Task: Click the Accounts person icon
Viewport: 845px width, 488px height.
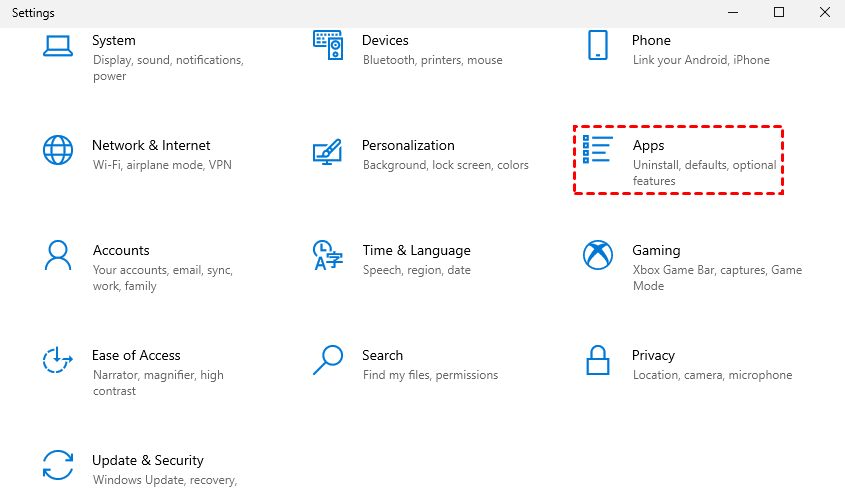Action: coord(58,256)
